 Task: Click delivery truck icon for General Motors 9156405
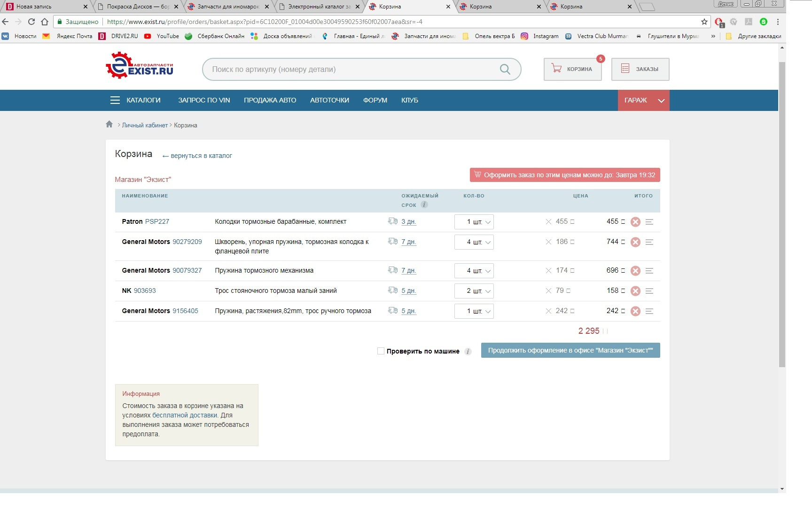pos(393,310)
